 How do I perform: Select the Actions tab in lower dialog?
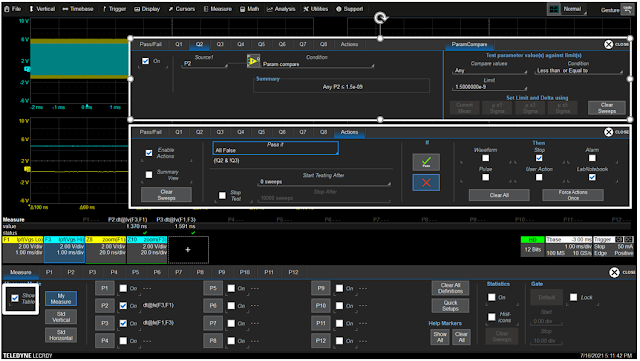349,132
